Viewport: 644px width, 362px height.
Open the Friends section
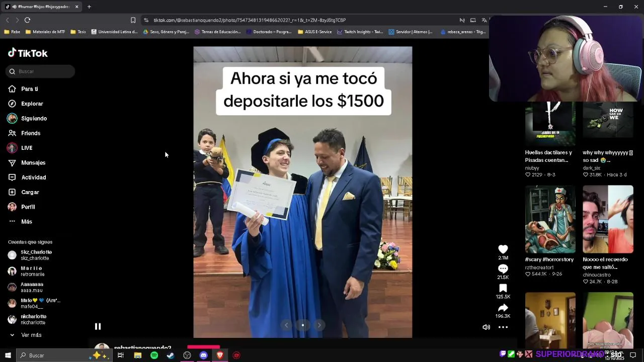pos(31,133)
